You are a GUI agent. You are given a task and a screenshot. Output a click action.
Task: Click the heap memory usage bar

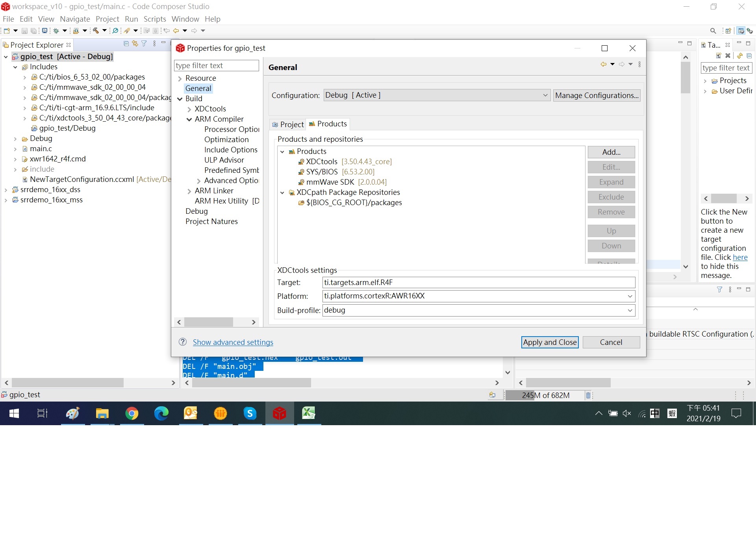pos(545,395)
